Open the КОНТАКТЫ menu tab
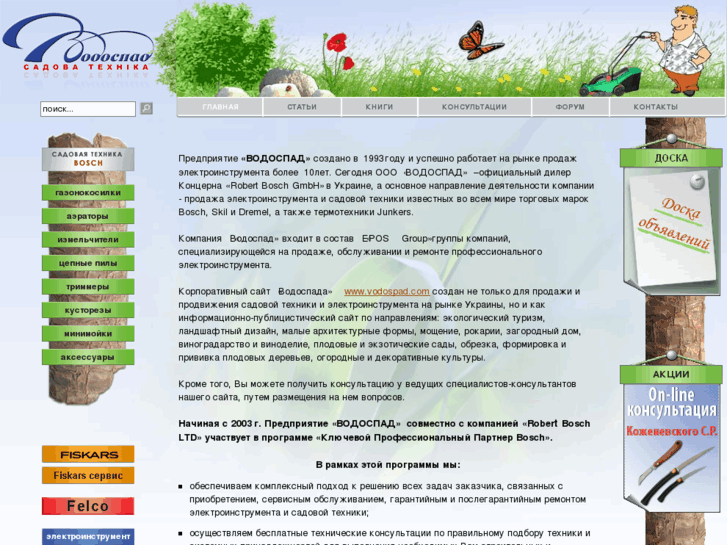The height and width of the screenshot is (545, 727). [x=656, y=107]
